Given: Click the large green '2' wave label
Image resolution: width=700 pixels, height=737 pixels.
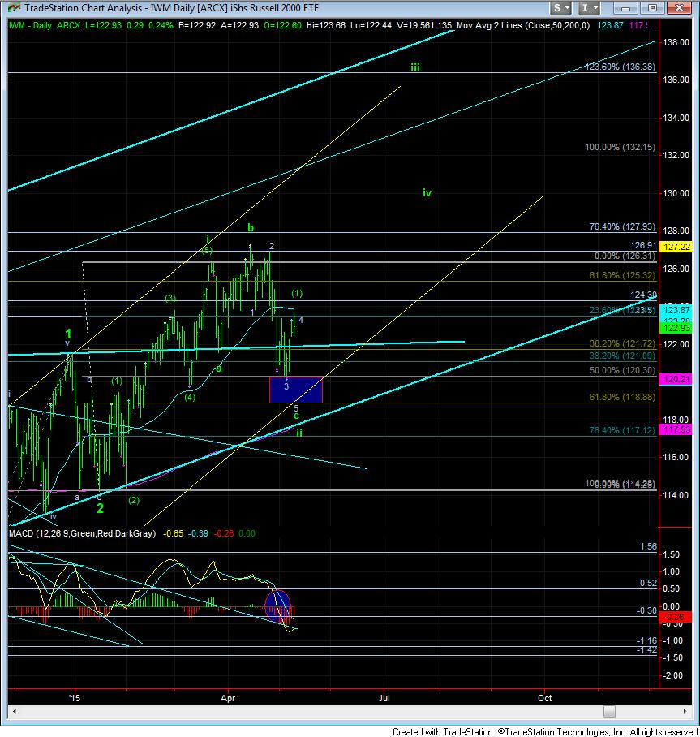Looking at the screenshot, I should coord(100,508).
